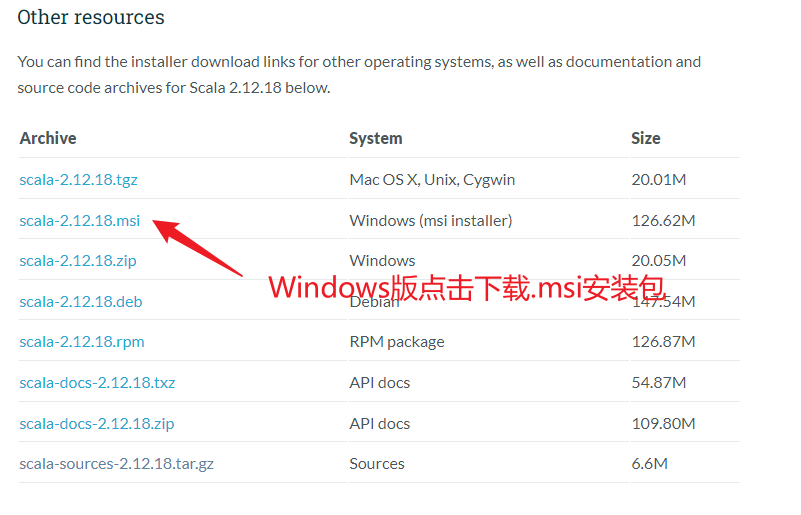This screenshot has width=801, height=515.
Task: Click the "Sources" system cell
Action: point(377,464)
